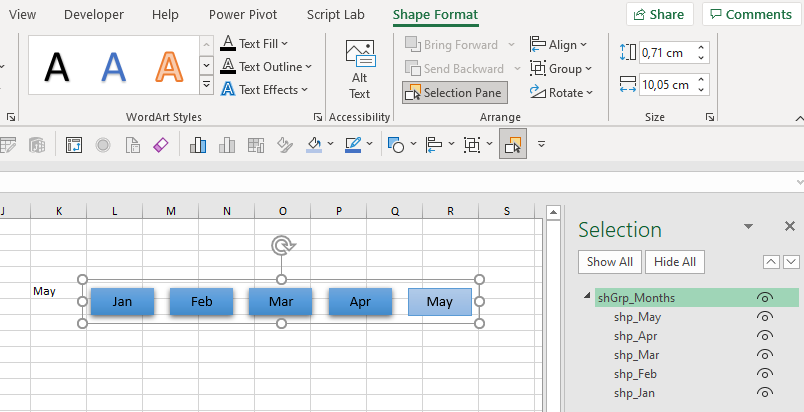This screenshot has height=412, width=804.
Task: Toggle visibility of shGrp_Months group
Action: (765, 298)
